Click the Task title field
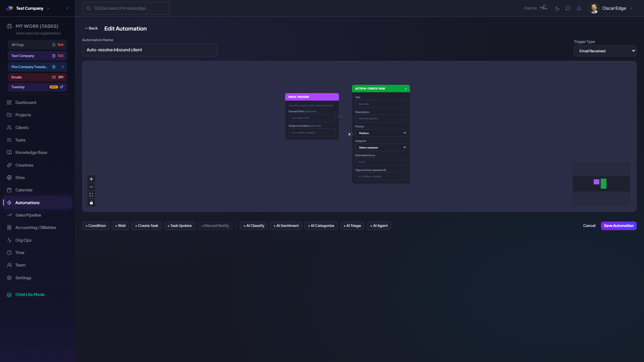This screenshot has height=362, width=644. pyautogui.click(x=381, y=104)
